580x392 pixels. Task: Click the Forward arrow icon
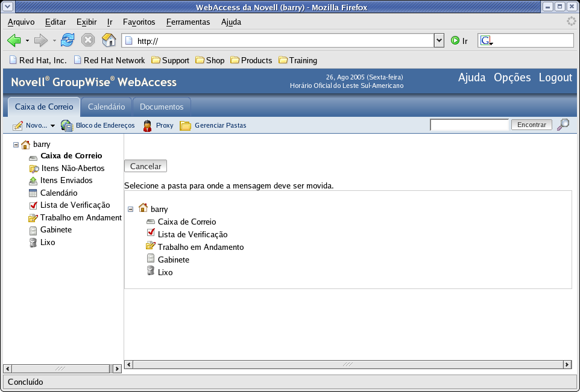pyautogui.click(x=40, y=40)
